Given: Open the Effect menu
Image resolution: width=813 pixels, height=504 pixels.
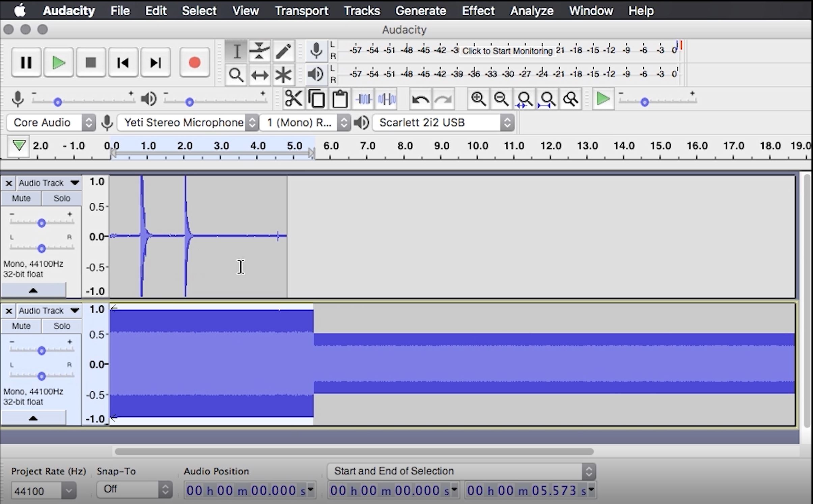Looking at the screenshot, I should pyautogui.click(x=478, y=11).
